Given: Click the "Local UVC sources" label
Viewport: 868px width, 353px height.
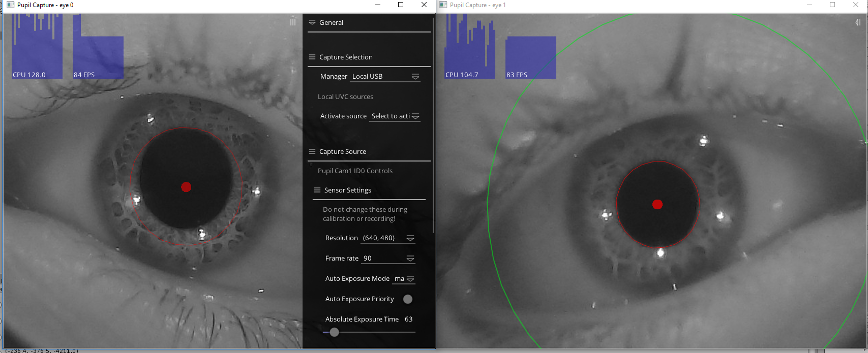Looking at the screenshot, I should (x=345, y=97).
